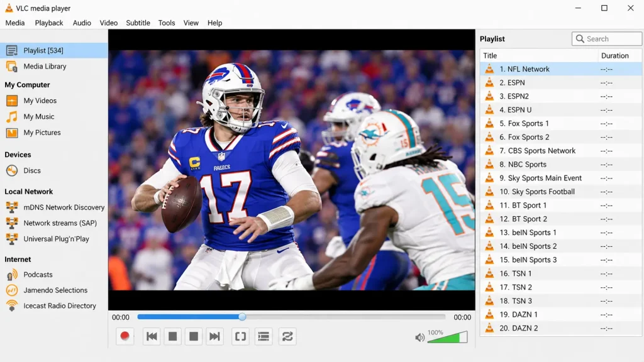Open the Media menu
Image resolution: width=644 pixels, height=362 pixels.
point(15,23)
